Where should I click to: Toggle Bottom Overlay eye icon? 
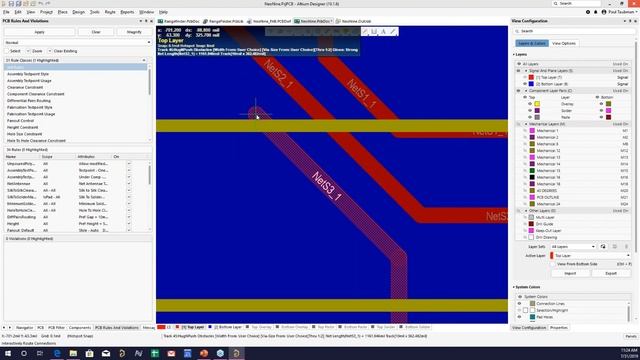601,104
